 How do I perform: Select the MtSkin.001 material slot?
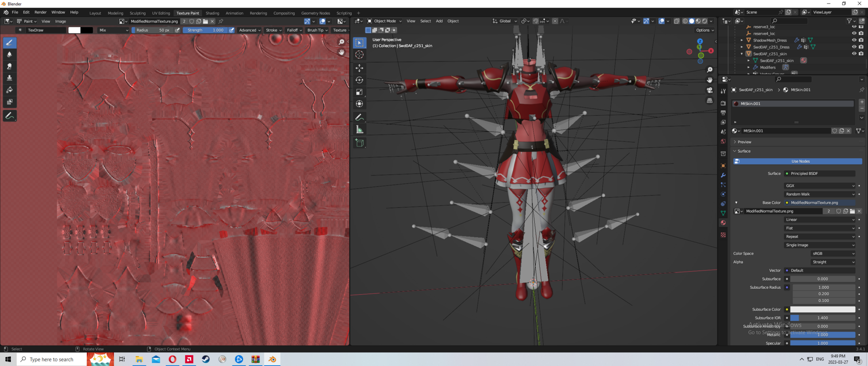click(793, 103)
